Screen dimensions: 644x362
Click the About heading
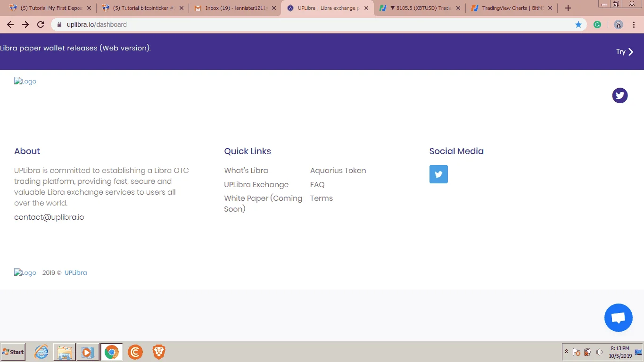point(27,151)
